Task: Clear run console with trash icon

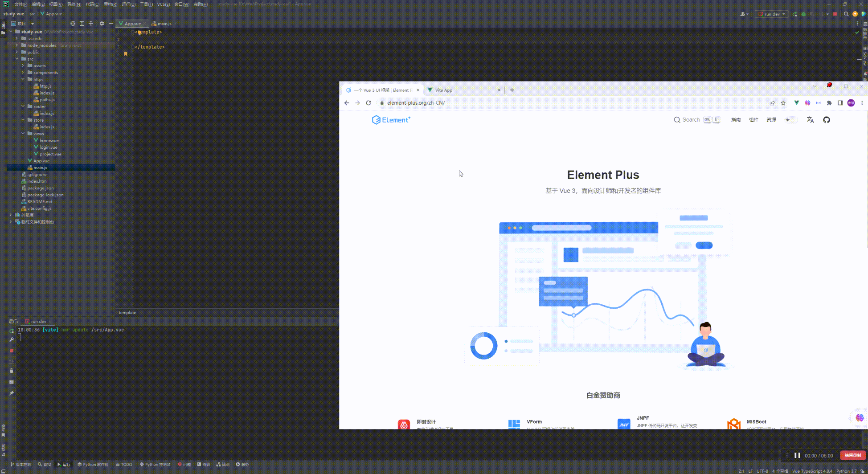Action: point(12,371)
